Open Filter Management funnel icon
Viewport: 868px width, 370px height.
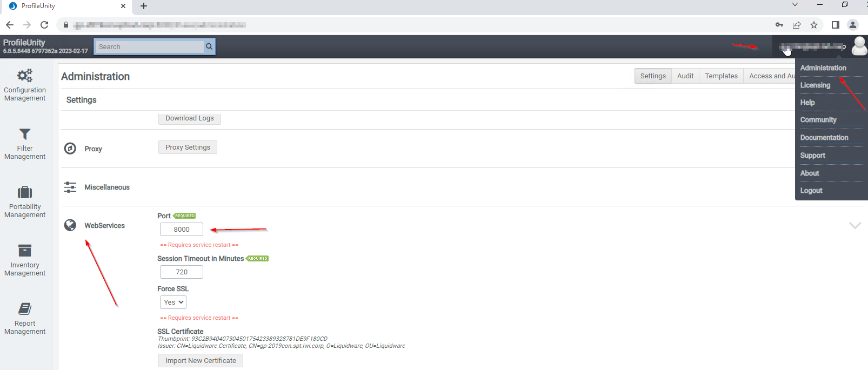[25, 134]
